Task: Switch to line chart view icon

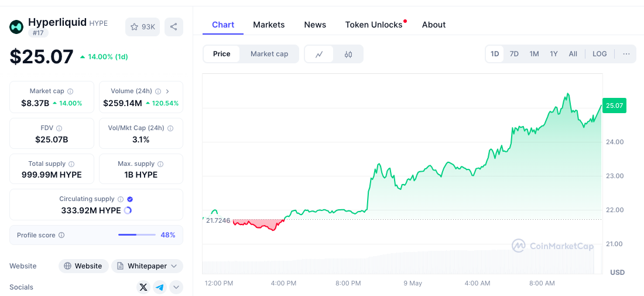Action: pos(319,54)
